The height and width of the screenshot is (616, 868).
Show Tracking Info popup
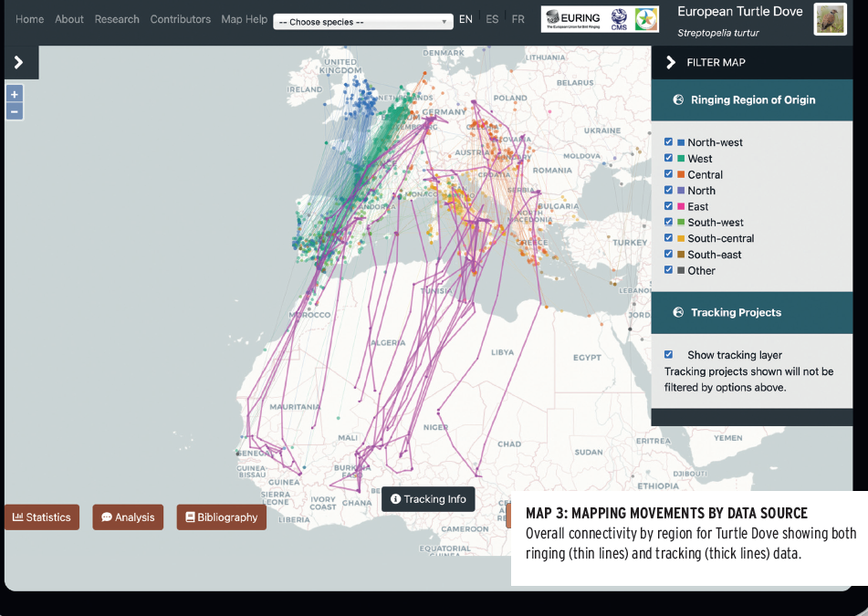428,499
